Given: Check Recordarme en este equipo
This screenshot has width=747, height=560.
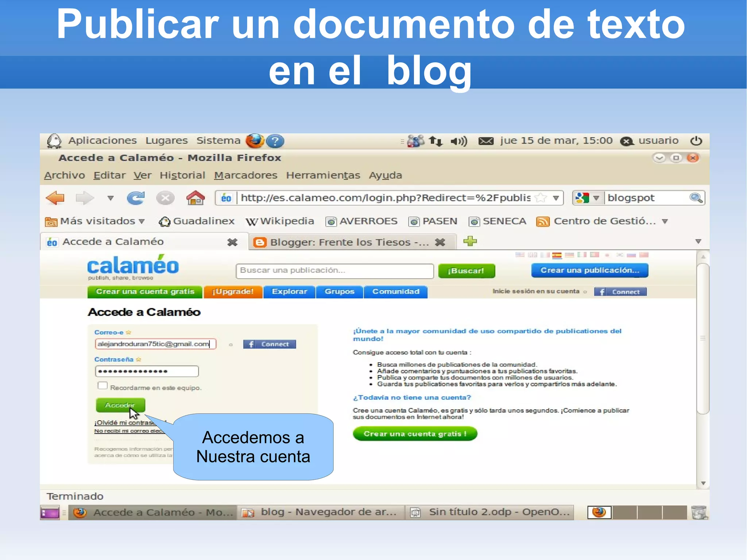Looking at the screenshot, I should point(102,386).
